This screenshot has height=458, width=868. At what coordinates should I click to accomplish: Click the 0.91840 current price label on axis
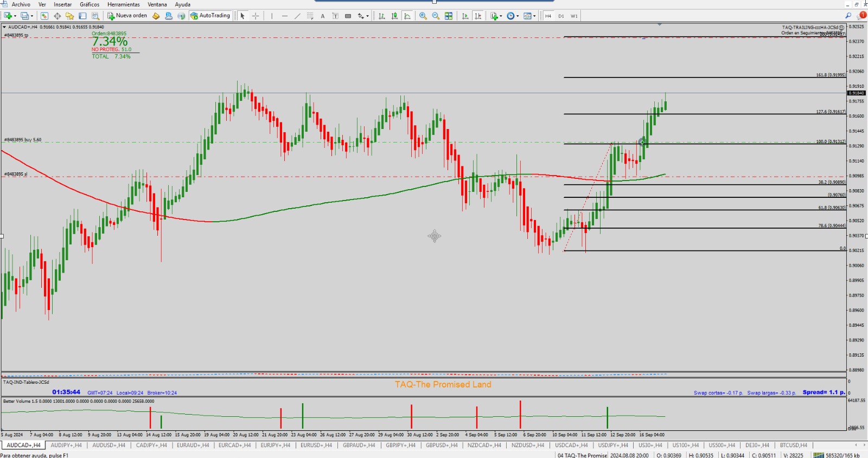856,93
